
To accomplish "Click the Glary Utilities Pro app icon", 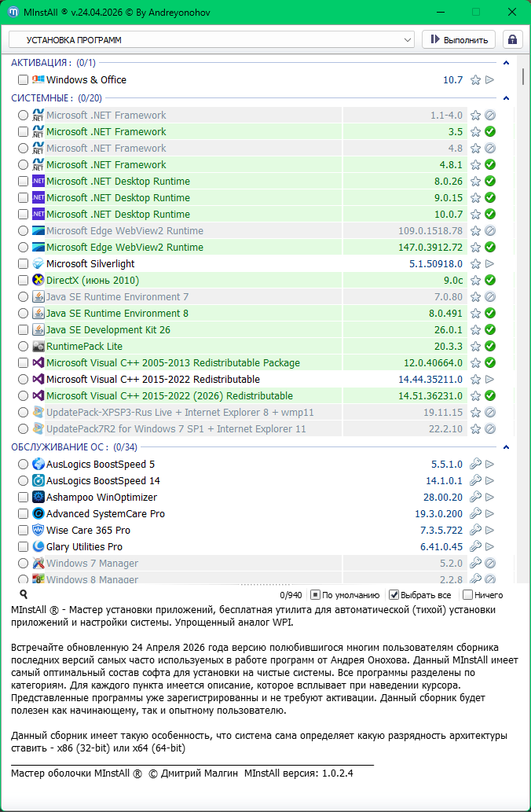I will [38, 547].
